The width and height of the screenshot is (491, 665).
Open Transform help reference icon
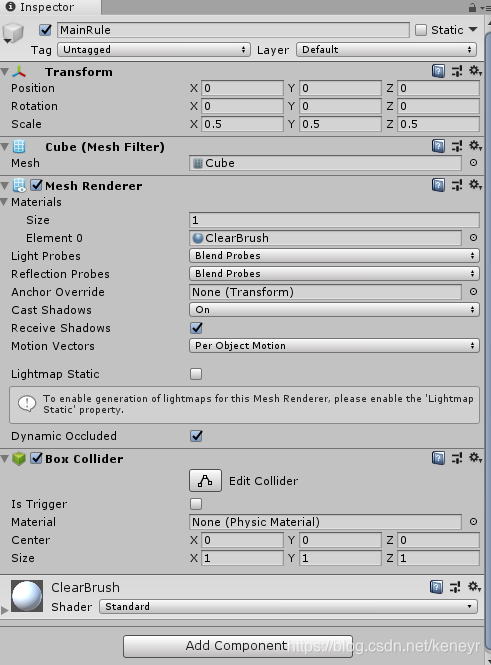coord(438,71)
